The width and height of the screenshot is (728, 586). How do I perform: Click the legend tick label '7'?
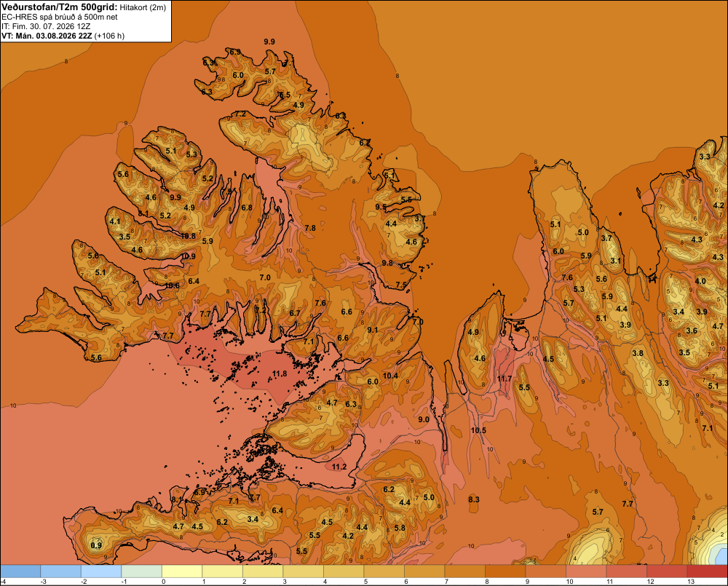click(446, 582)
